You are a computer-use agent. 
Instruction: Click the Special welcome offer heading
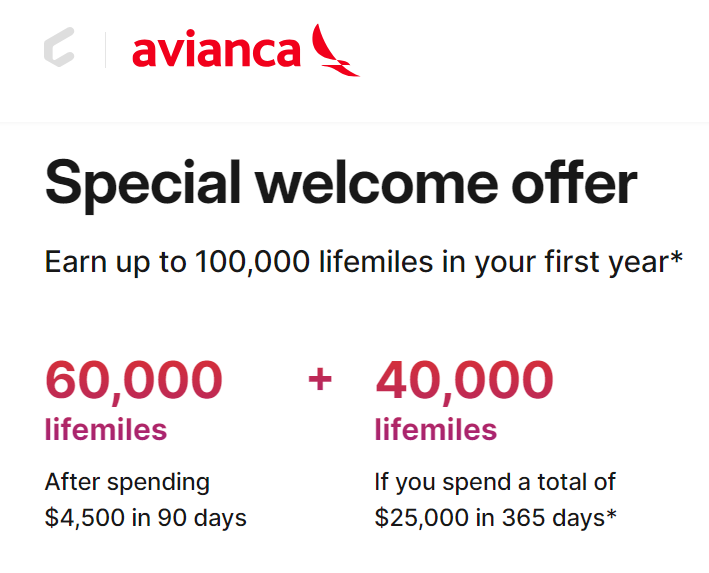tap(341, 185)
